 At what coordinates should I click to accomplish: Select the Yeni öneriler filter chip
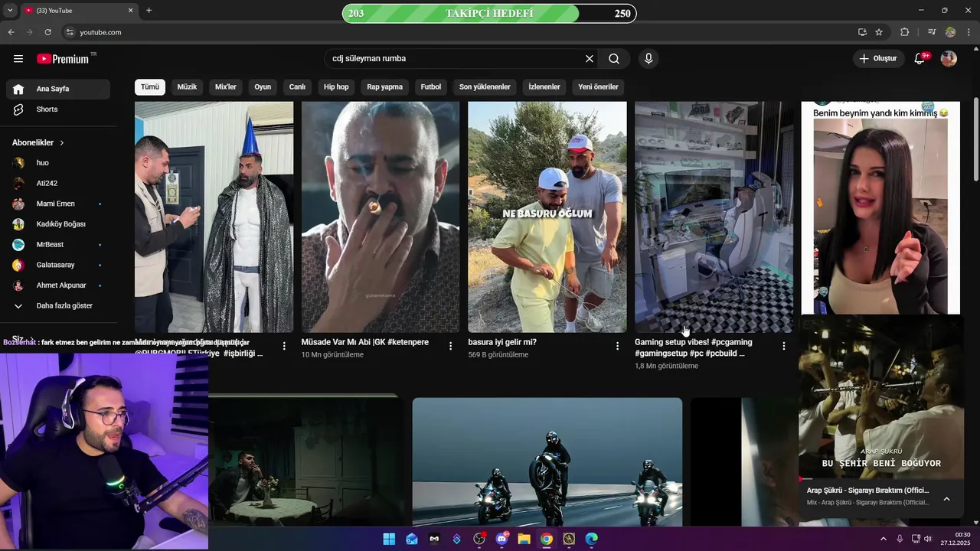(598, 86)
